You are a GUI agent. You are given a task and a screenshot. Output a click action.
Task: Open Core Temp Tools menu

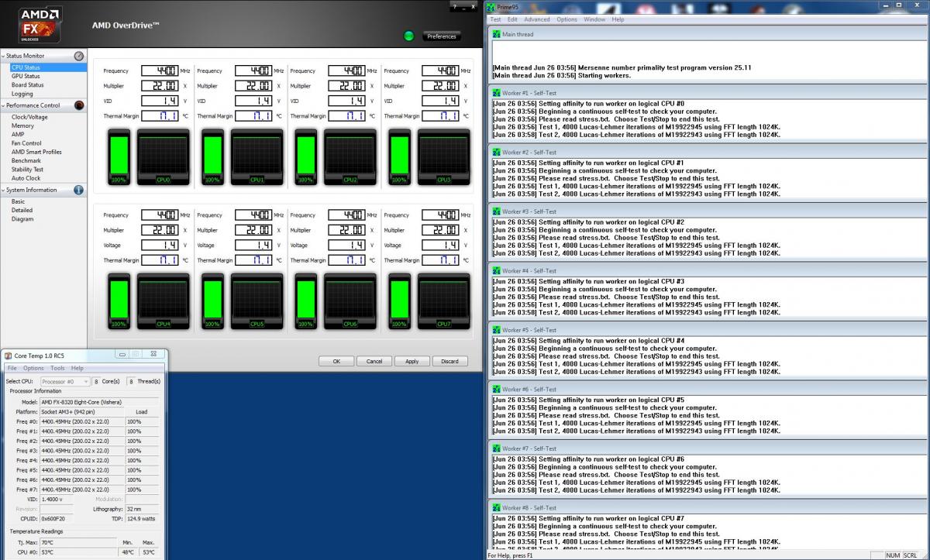coord(57,368)
